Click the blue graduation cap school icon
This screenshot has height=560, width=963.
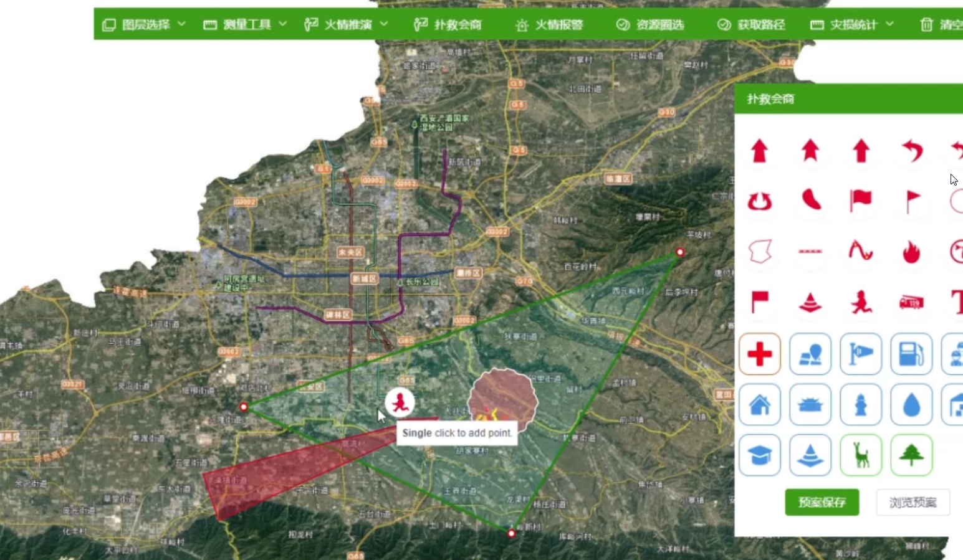760,455
